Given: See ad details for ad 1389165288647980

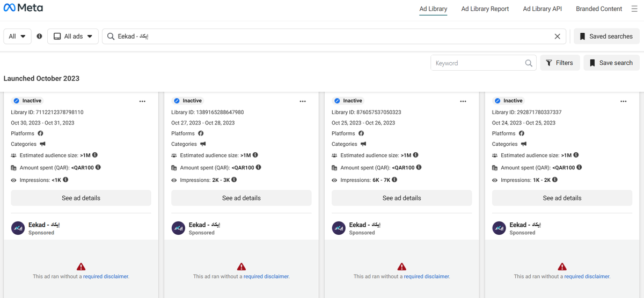Looking at the screenshot, I should 241,198.
